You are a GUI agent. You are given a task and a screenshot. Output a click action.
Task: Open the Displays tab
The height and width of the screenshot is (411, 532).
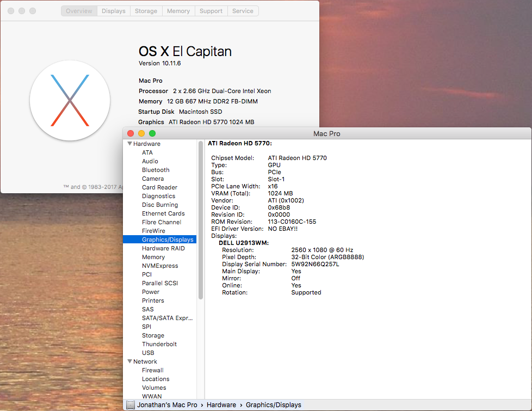click(114, 11)
